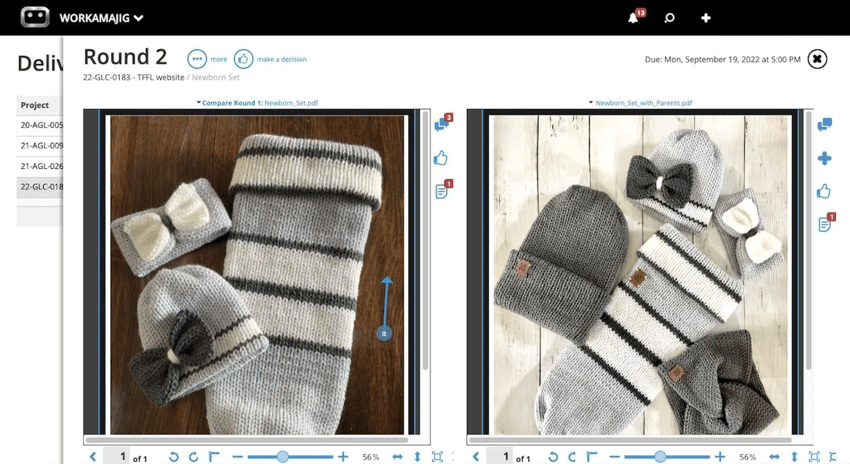Open comments on the left Newborn_Set panel
This screenshot has width=850, height=464.
pyautogui.click(x=441, y=124)
